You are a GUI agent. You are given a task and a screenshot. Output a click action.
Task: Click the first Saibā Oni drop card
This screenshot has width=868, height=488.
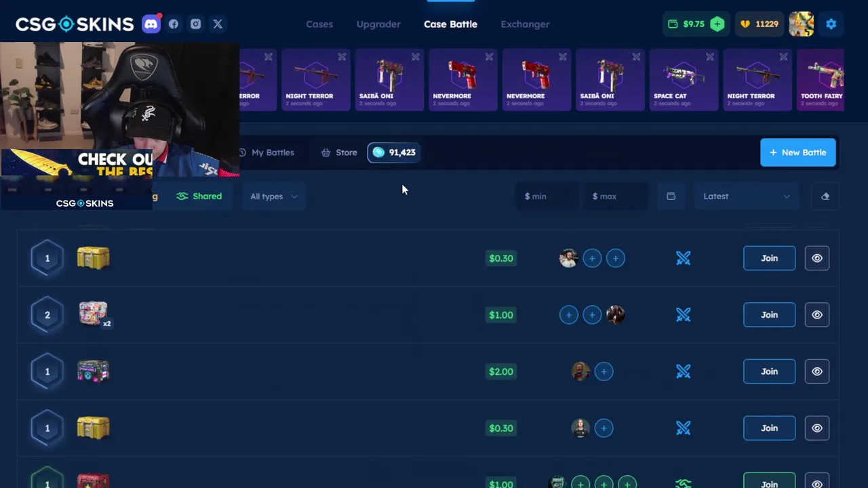tap(389, 79)
